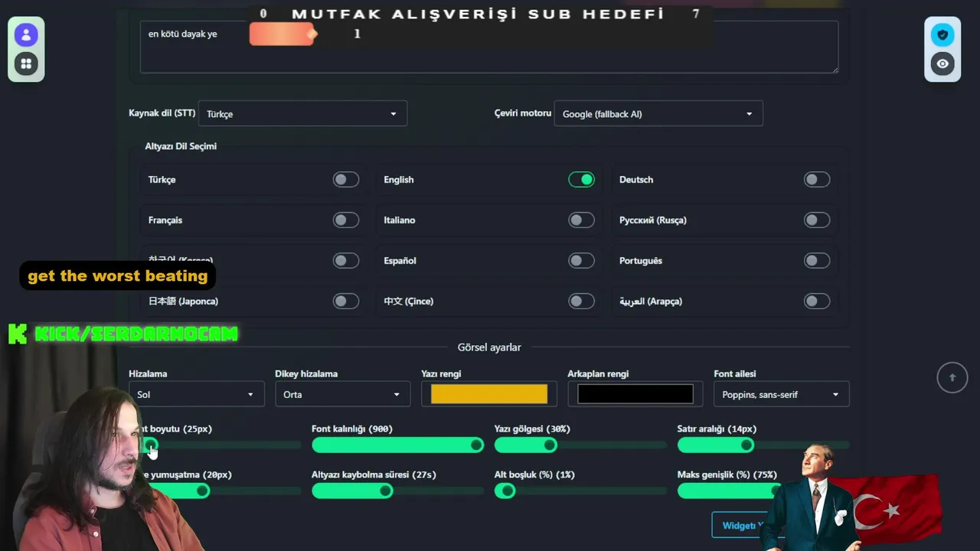Enable Español subtitle language
The width and height of the screenshot is (980, 551).
point(581,260)
